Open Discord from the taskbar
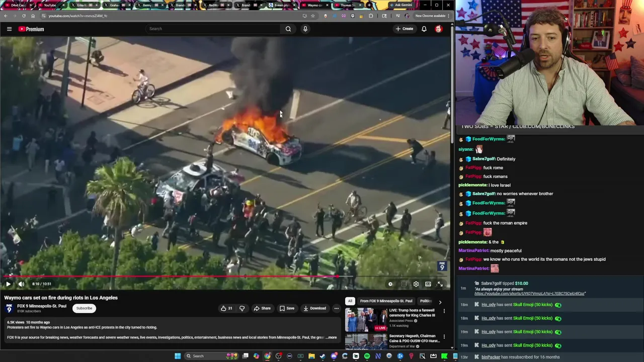Screen dimensions: 644x362 (334, 356)
